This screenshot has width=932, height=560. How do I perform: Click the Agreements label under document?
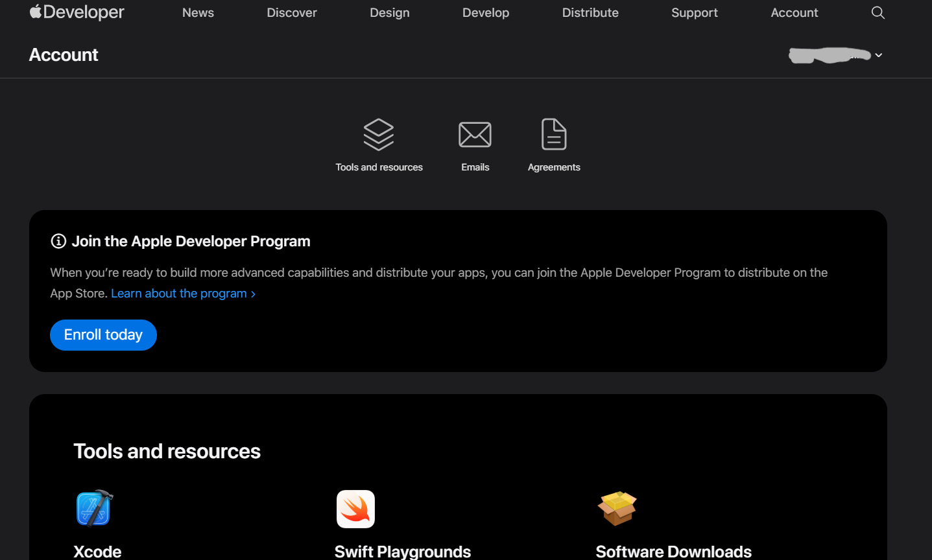point(554,167)
